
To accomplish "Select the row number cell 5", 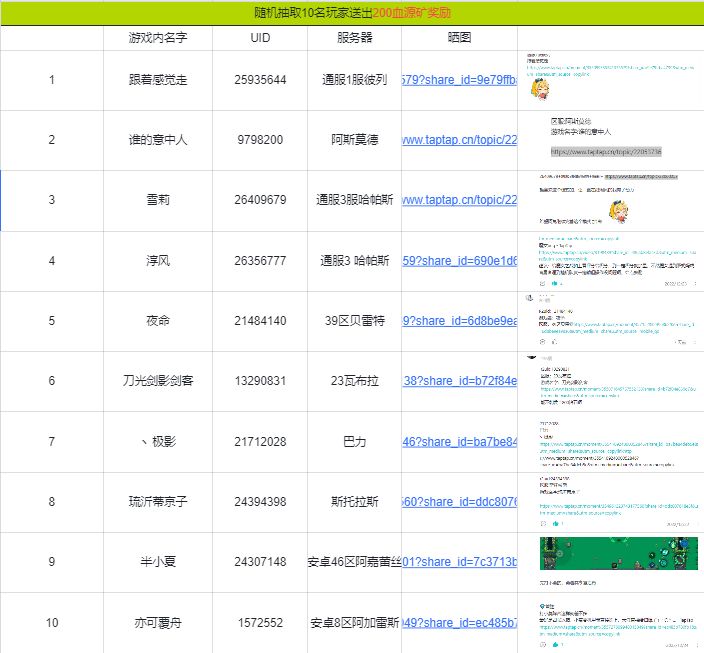I will [52, 321].
